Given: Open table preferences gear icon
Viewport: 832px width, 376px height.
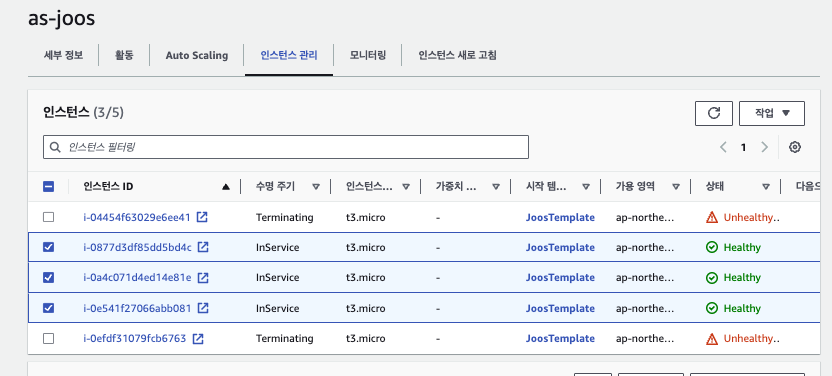Looking at the screenshot, I should coord(794,147).
